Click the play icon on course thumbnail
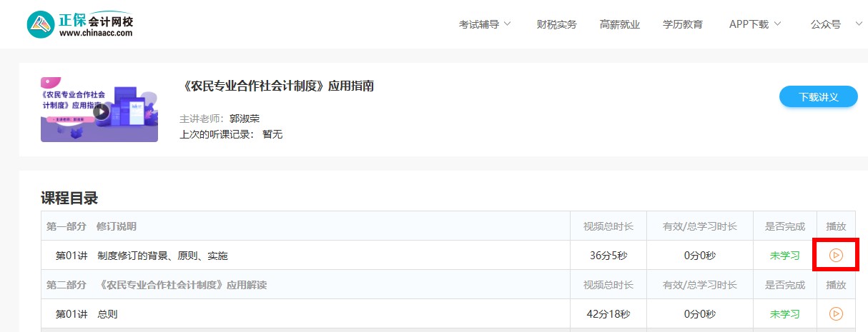This screenshot has width=868, height=332. (x=101, y=111)
